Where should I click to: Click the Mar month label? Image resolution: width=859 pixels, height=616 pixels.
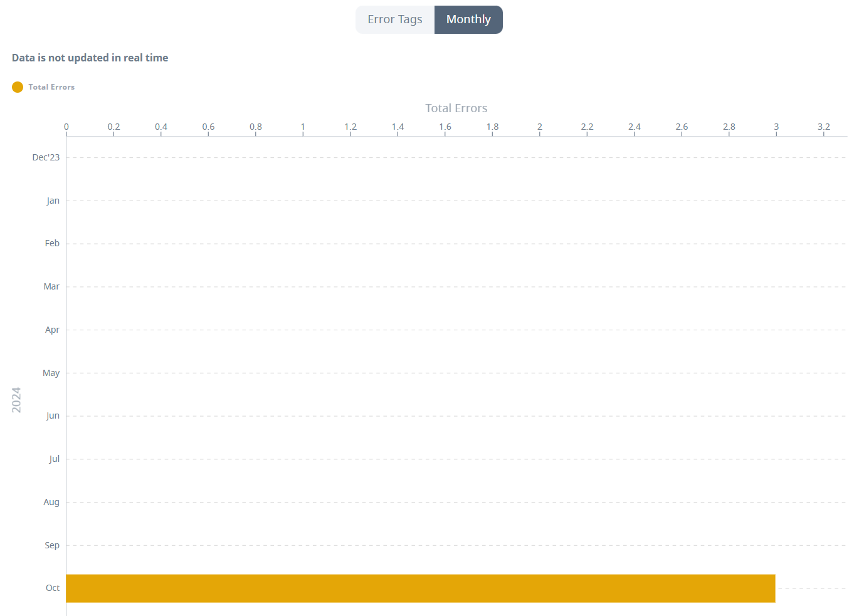[51, 286]
